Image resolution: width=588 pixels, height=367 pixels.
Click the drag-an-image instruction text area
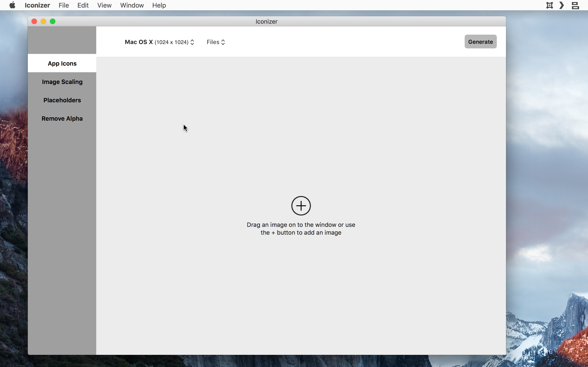click(301, 228)
